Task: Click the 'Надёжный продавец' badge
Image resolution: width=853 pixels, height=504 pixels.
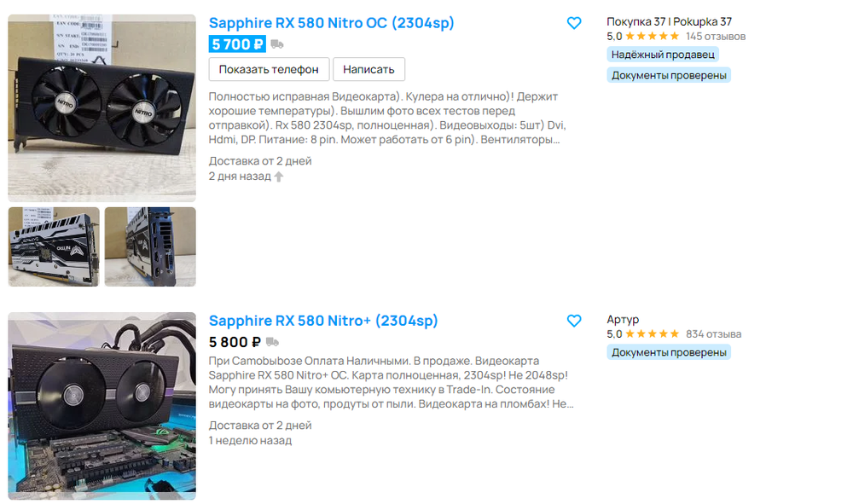Action: (663, 55)
